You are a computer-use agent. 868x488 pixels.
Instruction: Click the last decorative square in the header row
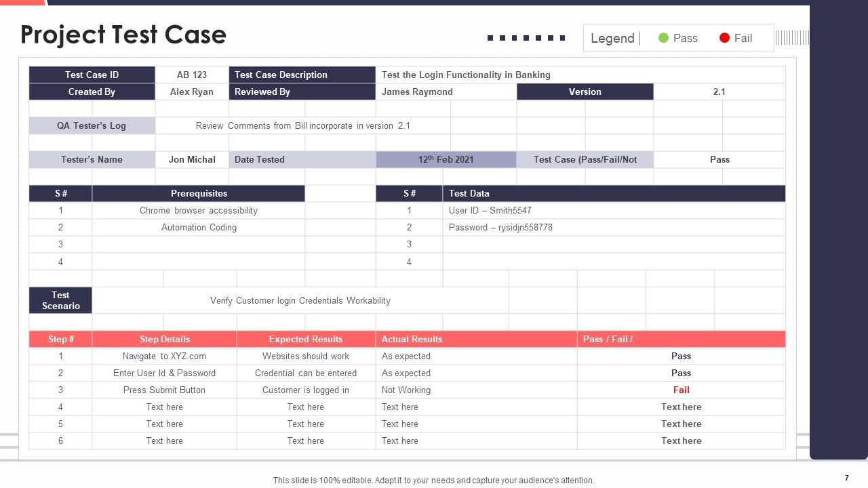pyautogui.click(x=564, y=38)
